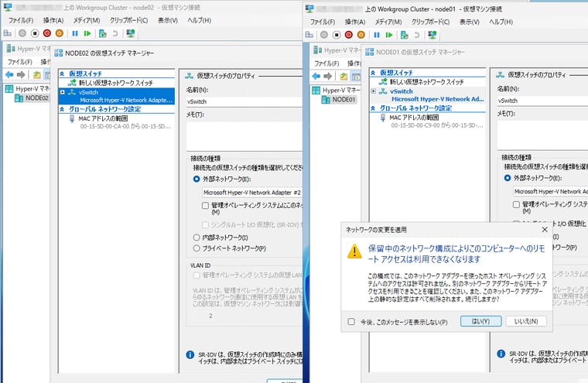The image size is (588, 383).
Task: Collapse 仮想スイッチ section in NODE02 window
Action: point(62,74)
